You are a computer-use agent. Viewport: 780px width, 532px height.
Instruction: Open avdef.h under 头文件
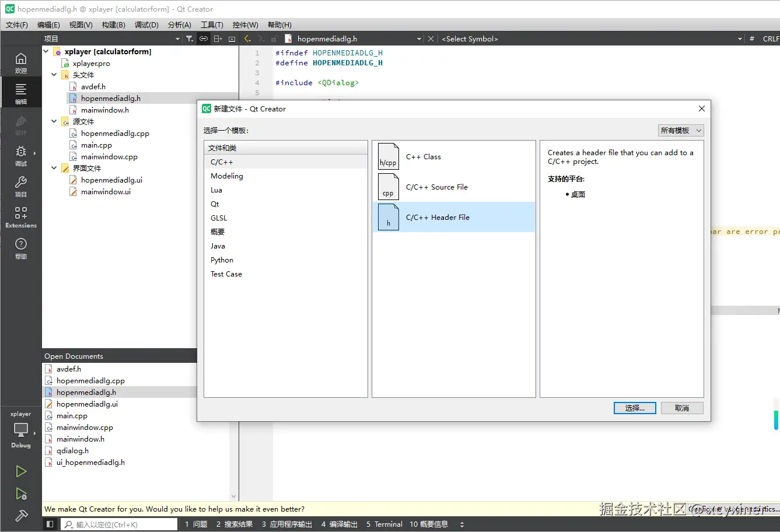point(93,87)
